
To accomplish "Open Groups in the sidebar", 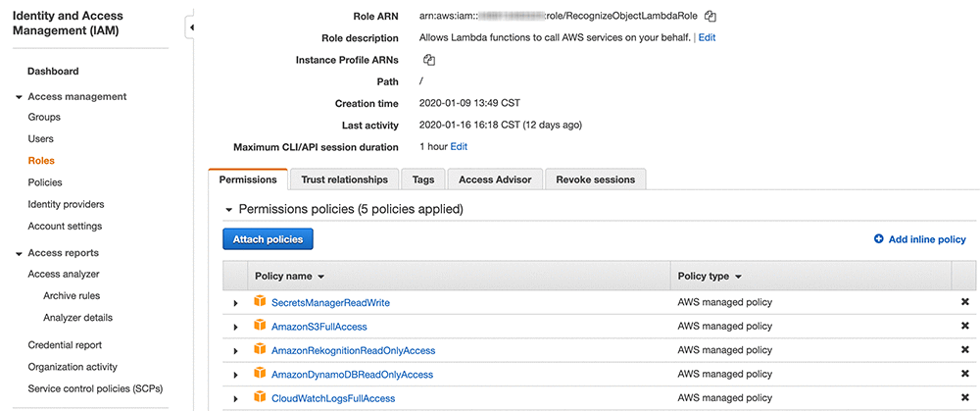I will pyautogui.click(x=44, y=117).
